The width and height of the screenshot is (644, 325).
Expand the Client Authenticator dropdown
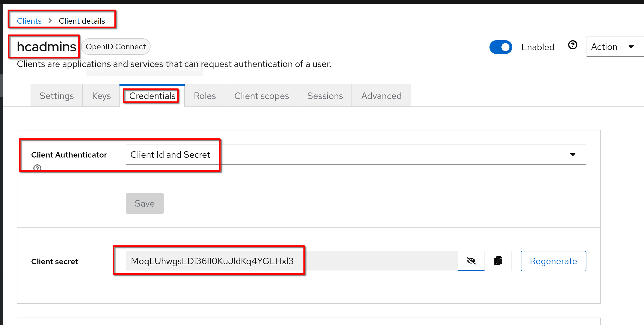tap(572, 155)
